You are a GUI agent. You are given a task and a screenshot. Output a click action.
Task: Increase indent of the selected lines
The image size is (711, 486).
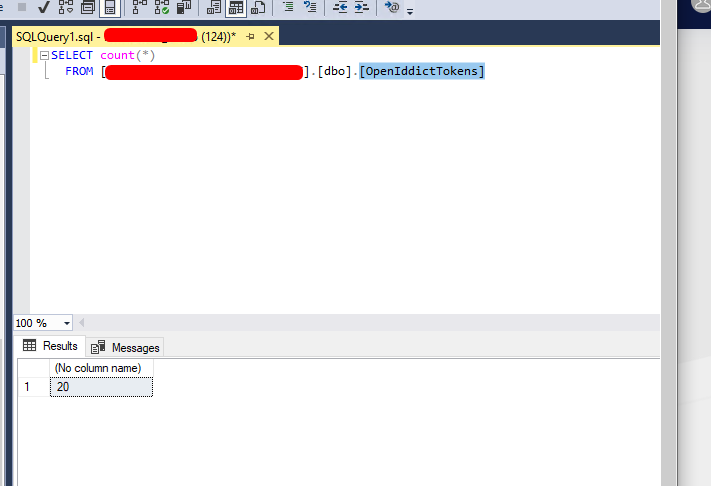coord(361,7)
